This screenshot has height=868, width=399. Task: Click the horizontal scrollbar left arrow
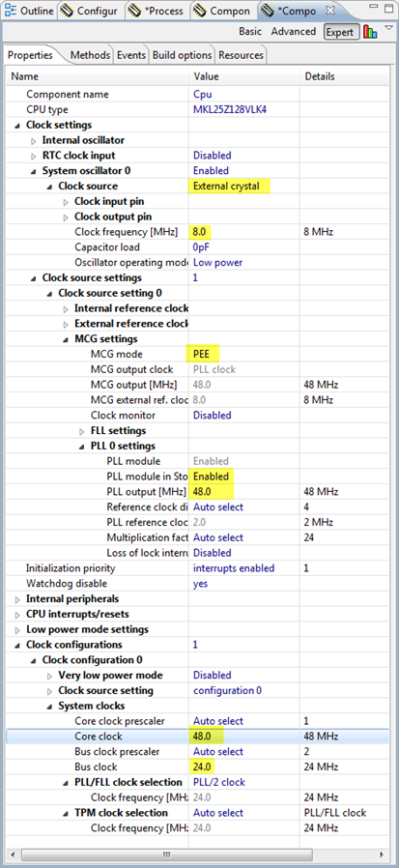coord(14,854)
